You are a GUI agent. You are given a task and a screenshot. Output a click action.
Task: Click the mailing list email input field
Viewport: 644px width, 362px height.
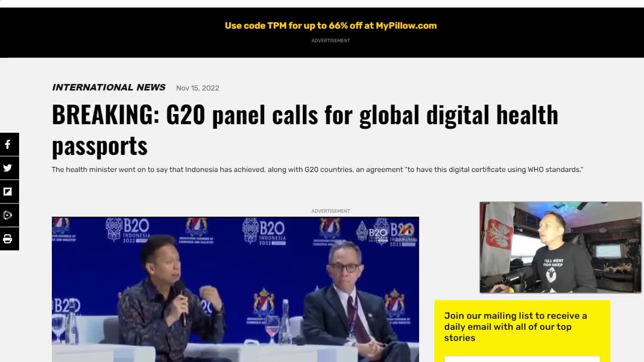pos(522,359)
